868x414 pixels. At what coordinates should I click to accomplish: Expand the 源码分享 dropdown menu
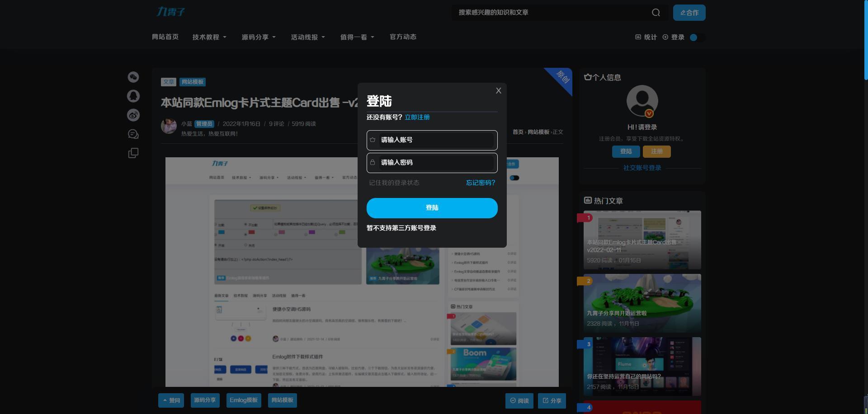point(259,37)
